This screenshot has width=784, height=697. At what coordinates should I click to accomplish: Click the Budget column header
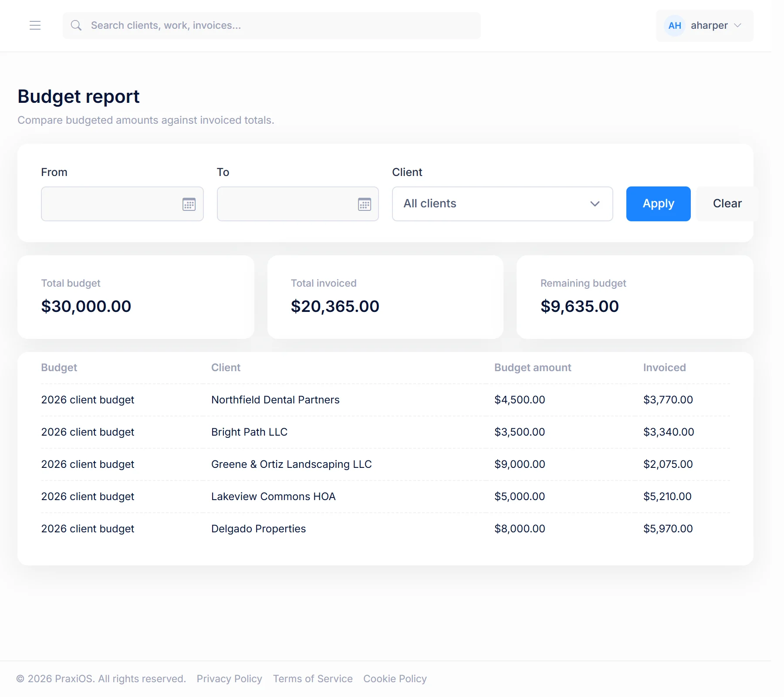pos(59,368)
